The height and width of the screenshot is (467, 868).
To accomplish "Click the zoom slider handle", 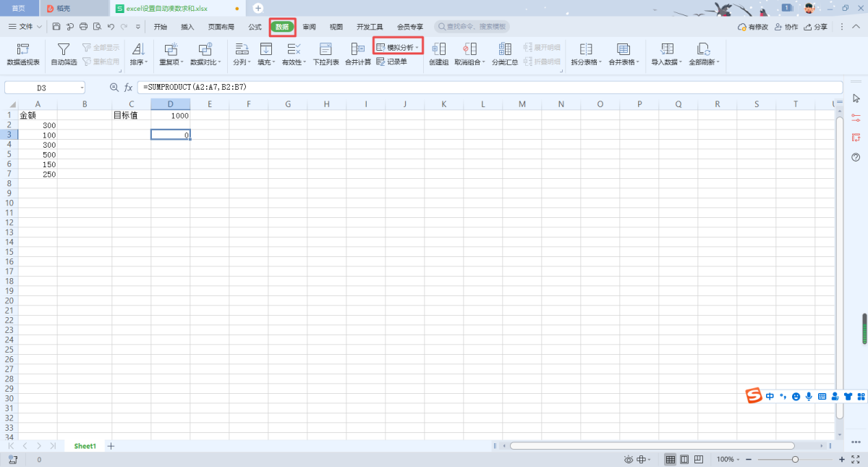I will [x=795, y=460].
